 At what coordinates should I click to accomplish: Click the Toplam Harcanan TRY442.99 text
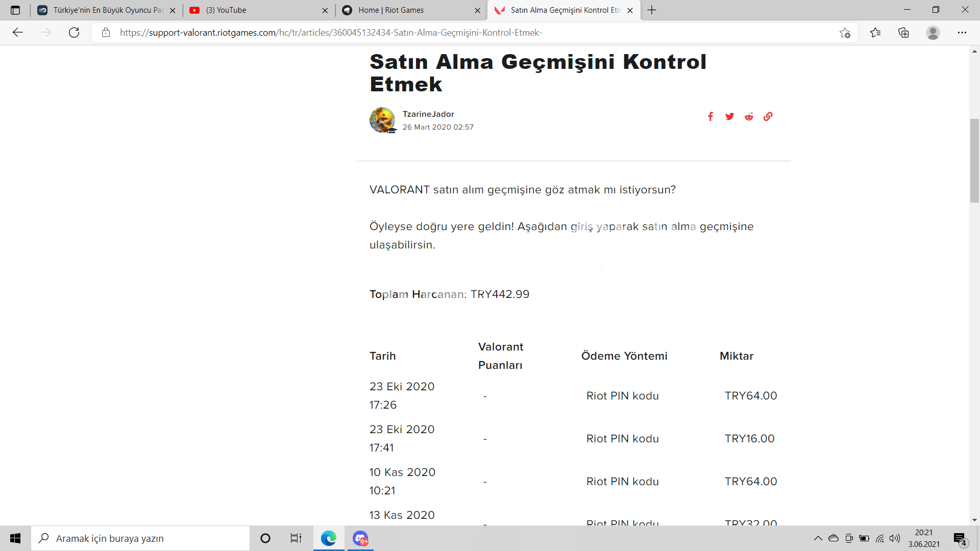(x=449, y=294)
